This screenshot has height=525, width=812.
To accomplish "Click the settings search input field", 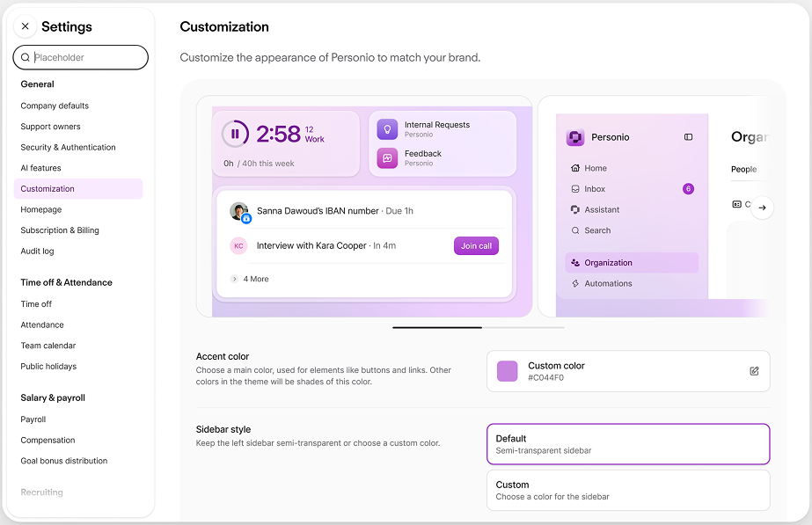I will [86, 58].
